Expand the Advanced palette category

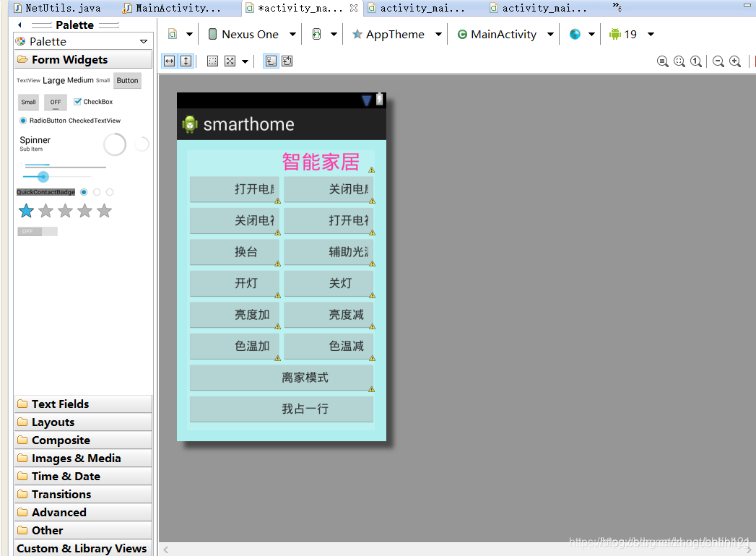(x=83, y=512)
